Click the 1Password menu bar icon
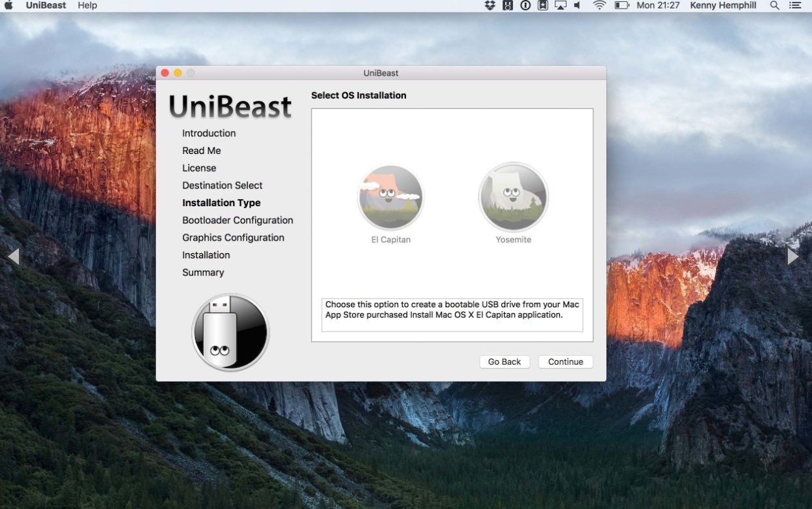This screenshot has width=812, height=509. click(525, 5)
